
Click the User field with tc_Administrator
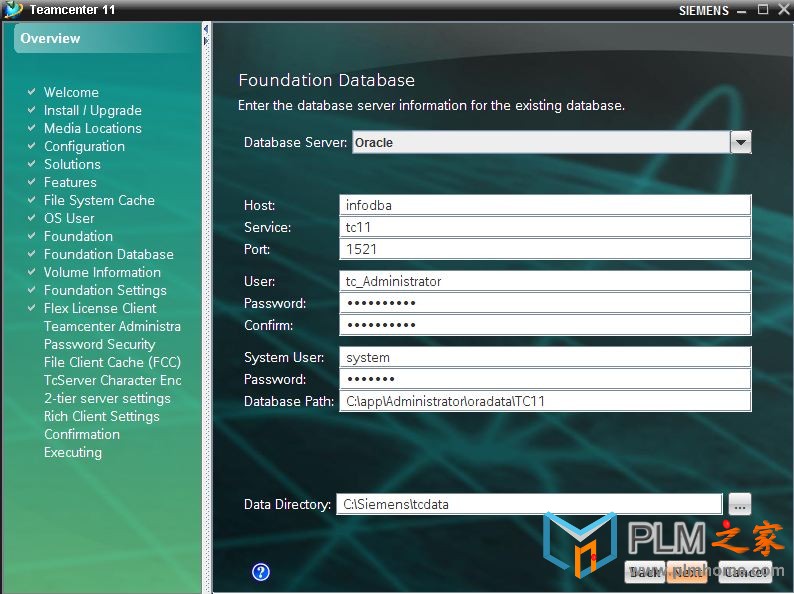(545, 281)
